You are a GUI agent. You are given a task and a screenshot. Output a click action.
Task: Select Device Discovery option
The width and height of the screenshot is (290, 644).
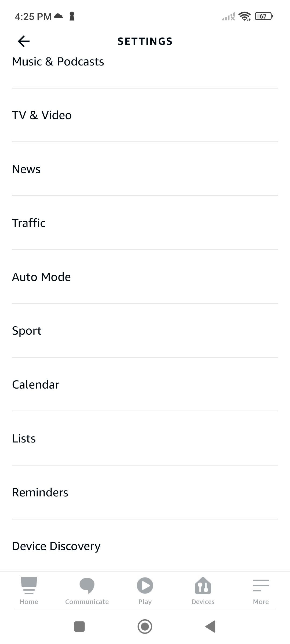click(x=56, y=546)
